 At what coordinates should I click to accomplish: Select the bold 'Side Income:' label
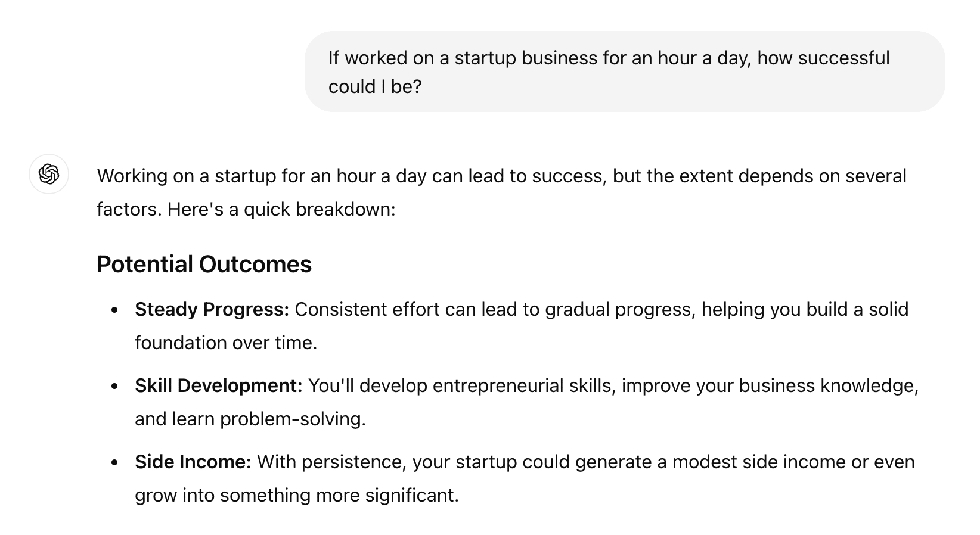click(193, 462)
